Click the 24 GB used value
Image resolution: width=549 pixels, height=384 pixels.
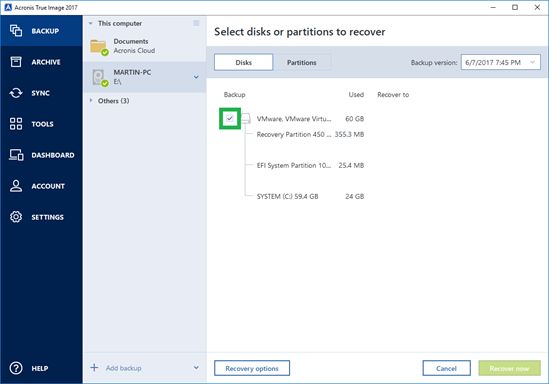coord(354,196)
